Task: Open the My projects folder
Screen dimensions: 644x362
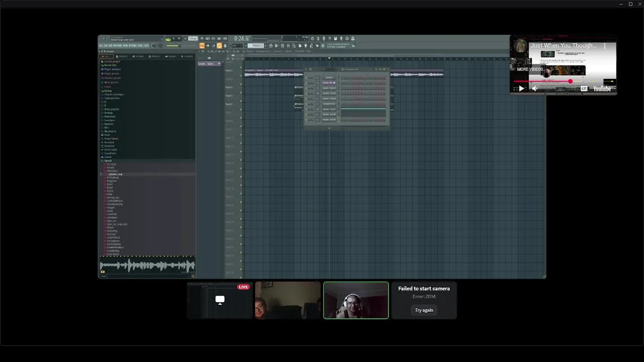Action: tap(110, 131)
